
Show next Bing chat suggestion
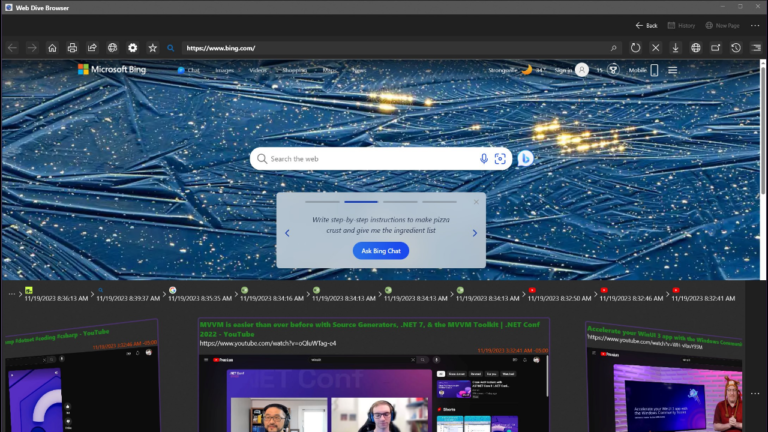pos(474,233)
